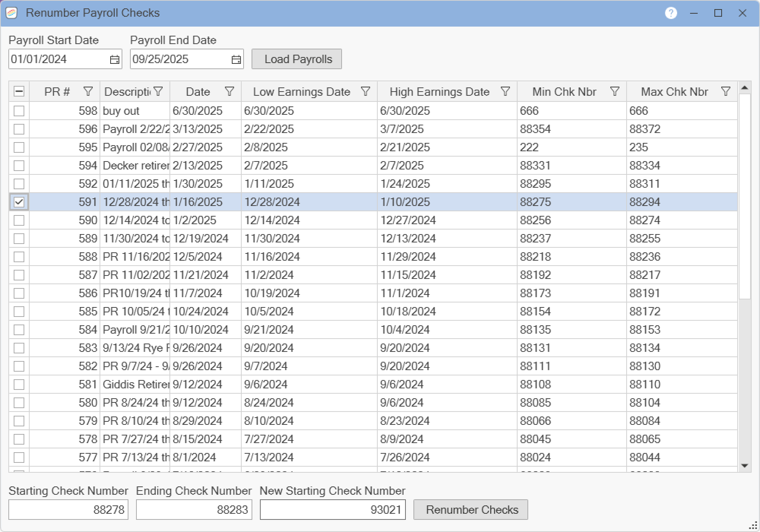Open the Max Chk Nbr filter

point(725,92)
